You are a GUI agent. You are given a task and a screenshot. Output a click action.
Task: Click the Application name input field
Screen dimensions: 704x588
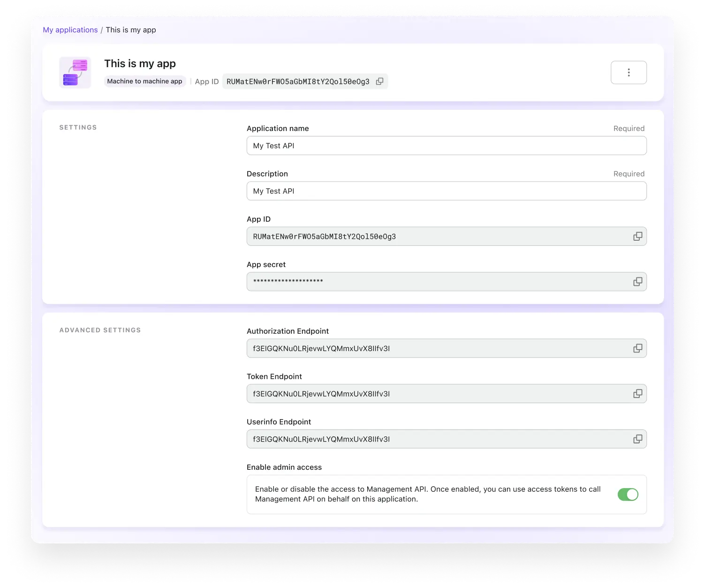[x=446, y=146]
